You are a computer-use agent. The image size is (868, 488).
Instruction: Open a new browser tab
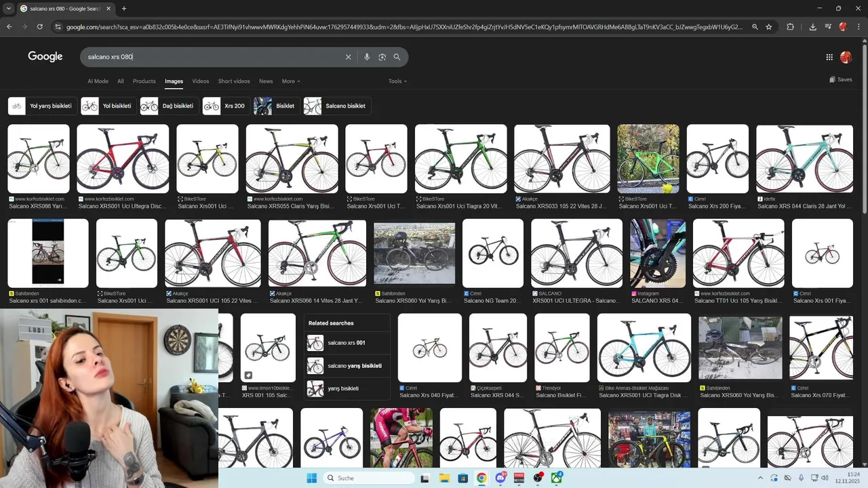[124, 8]
